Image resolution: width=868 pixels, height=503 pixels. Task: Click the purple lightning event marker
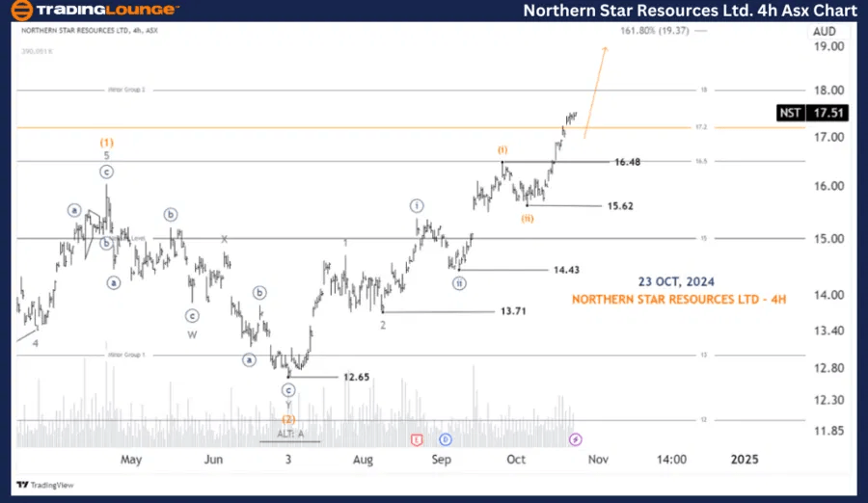tap(576, 439)
